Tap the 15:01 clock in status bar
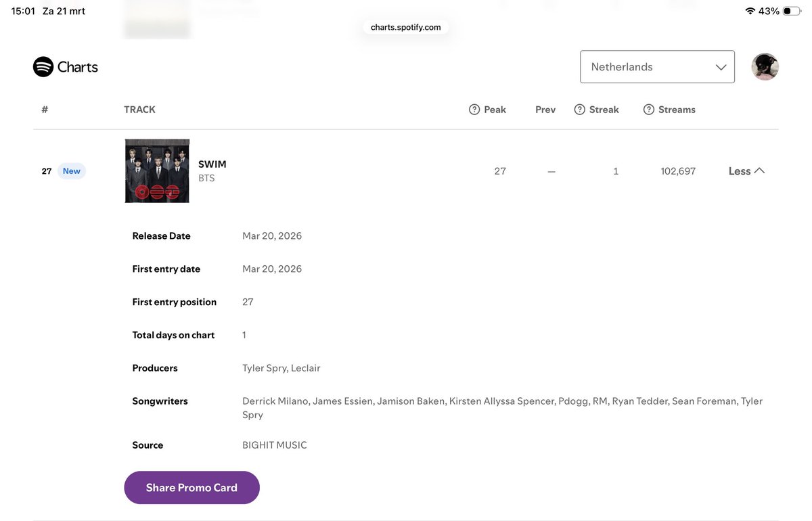The image size is (812, 521). 23,12
